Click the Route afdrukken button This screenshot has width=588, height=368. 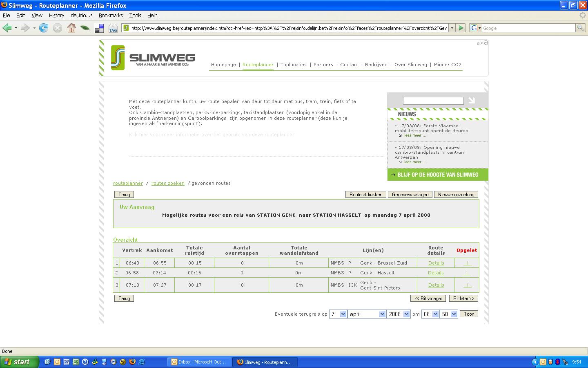pyautogui.click(x=366, y=195)
